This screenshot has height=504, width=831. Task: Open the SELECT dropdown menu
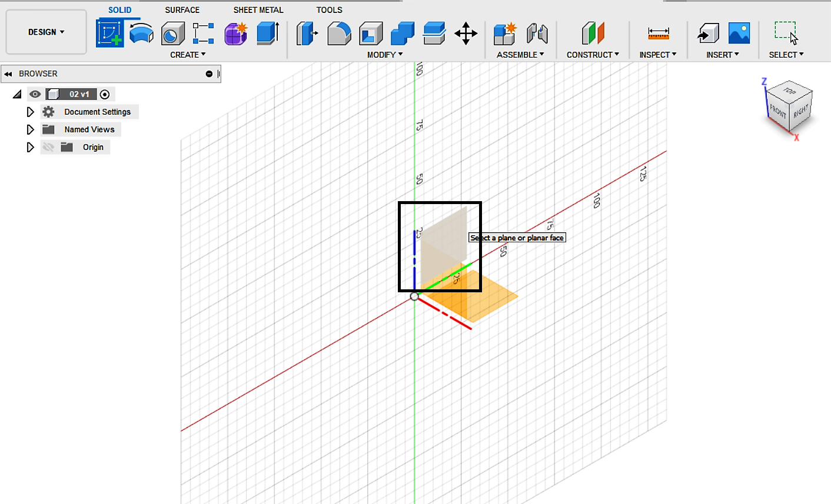coord(786,55)
